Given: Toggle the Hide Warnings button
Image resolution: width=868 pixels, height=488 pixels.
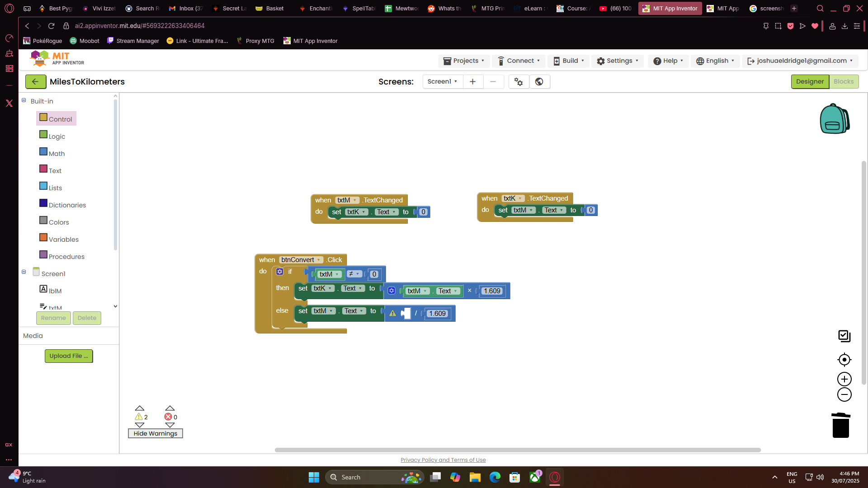Looking at the screenshot, I should (155, 433).
